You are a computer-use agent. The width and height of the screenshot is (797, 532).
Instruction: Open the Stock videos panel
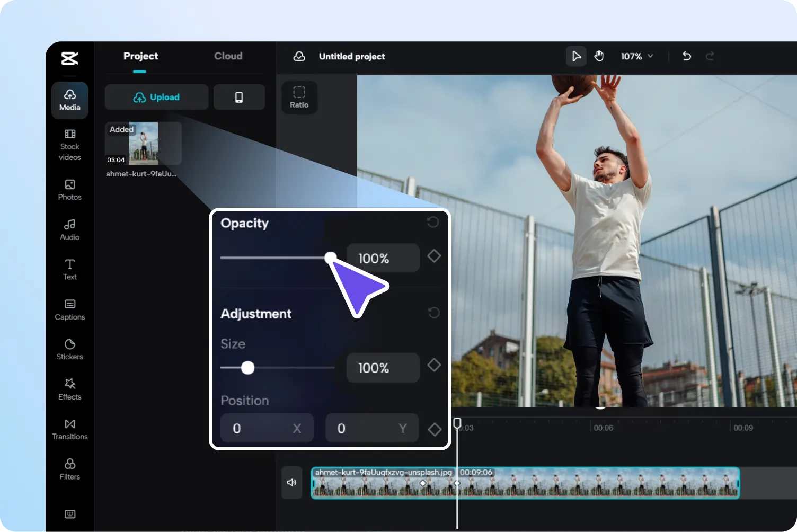click(69, 144)
